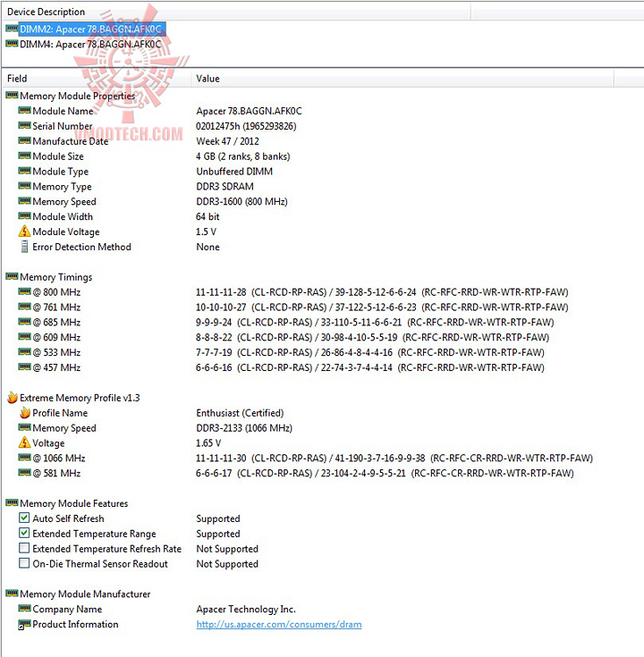Click the @ 1066 MHz row icon
The width and height of the screenshot is (644, 657).
tap(25, 457)
